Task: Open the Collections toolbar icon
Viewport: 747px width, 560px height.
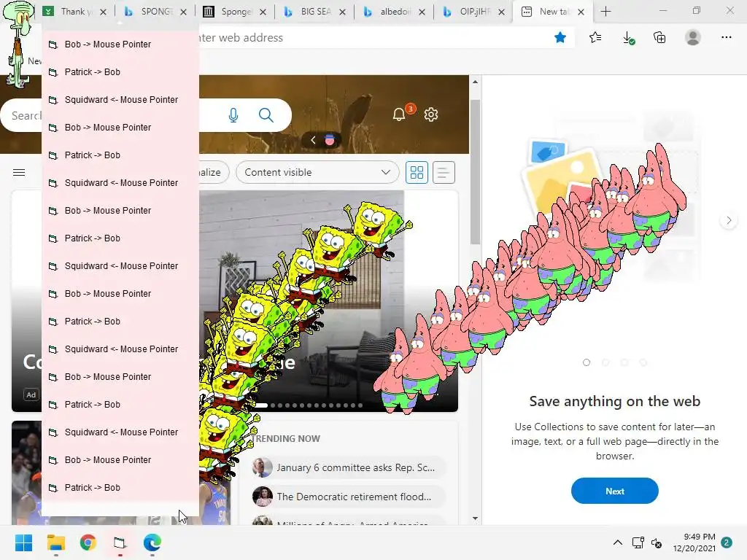Action: 659,38
